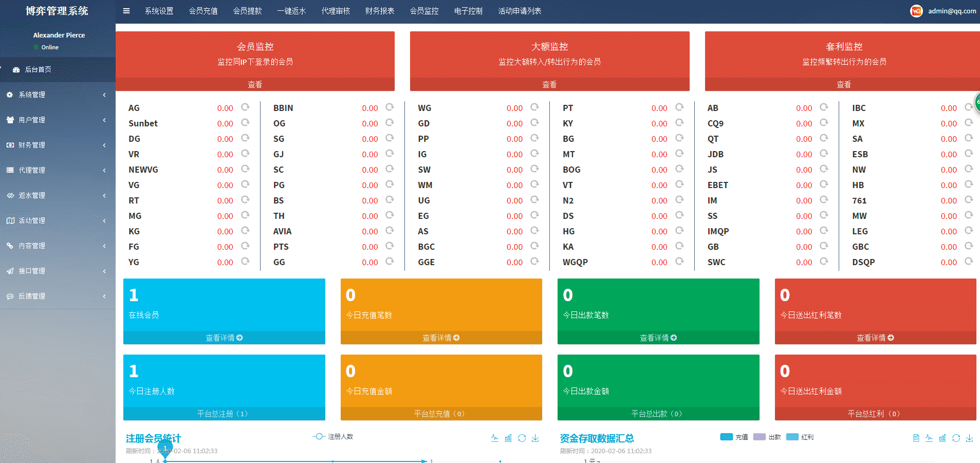The image size is (980, 463).
Task: View details for 今日出款笔数
Action: [x=658, y=338]
